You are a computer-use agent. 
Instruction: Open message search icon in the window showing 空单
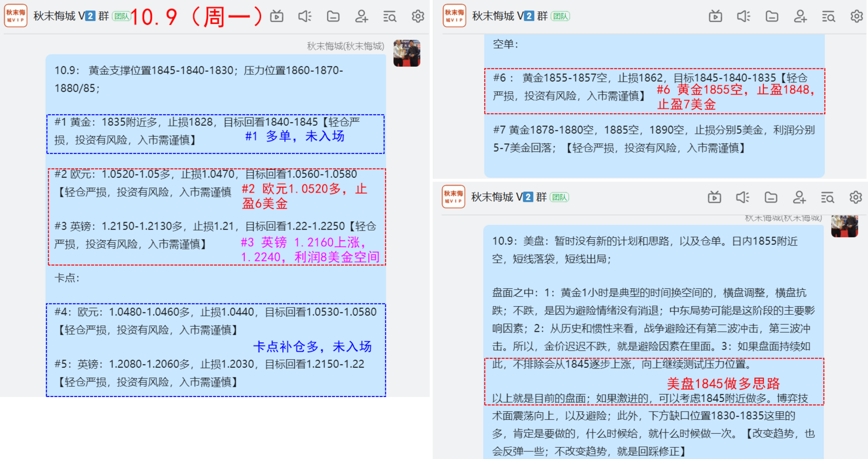[829, 16]
